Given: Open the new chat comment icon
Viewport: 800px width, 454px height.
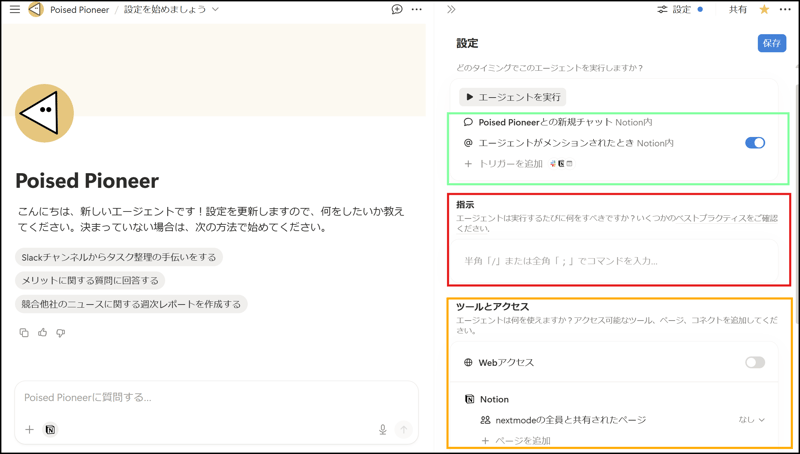Looking at the screenshot, I should (396, 9).
